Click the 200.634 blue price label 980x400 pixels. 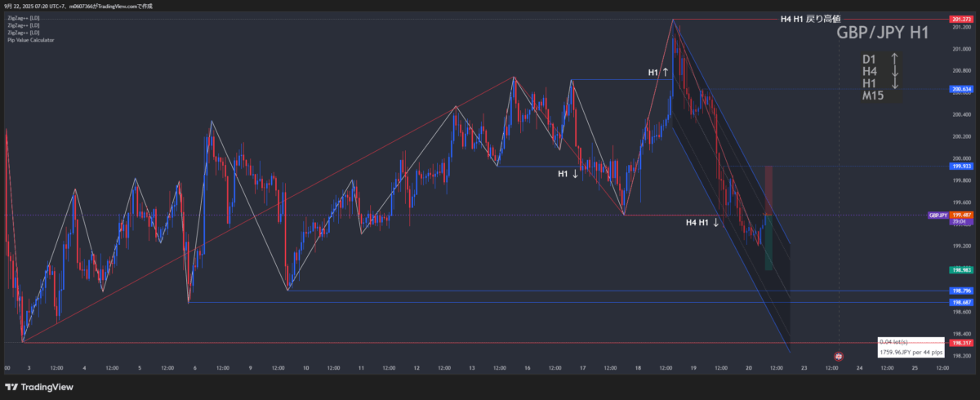tap(960, 90)
